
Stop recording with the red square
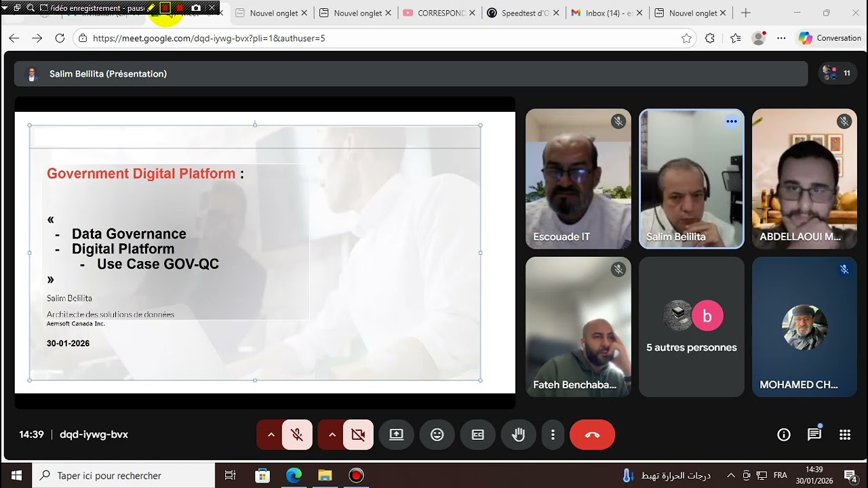(180, 7)
